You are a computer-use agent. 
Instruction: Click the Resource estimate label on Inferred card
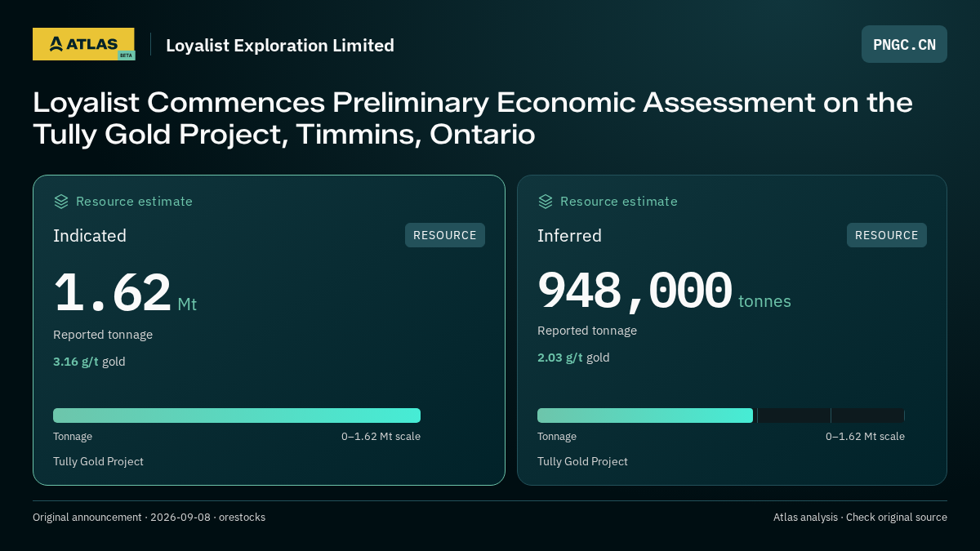[618, 202]
